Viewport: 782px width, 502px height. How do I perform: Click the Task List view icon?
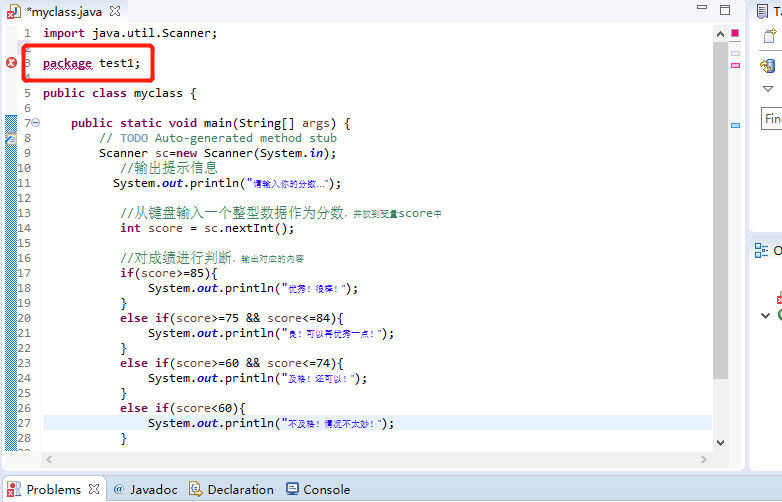762,11
